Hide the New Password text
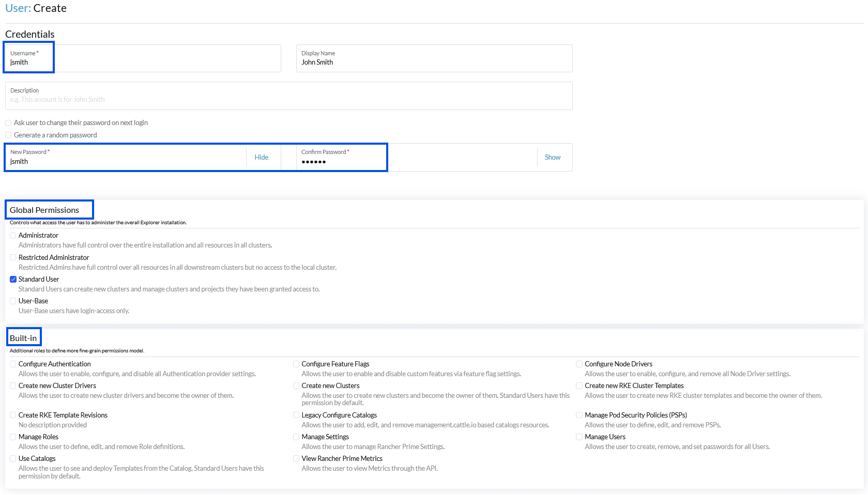 pyautogui.click(x=261, y=158)
